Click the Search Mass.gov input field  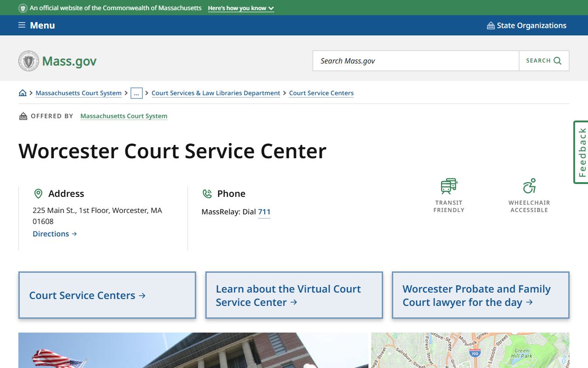click(x=416, y=61)
